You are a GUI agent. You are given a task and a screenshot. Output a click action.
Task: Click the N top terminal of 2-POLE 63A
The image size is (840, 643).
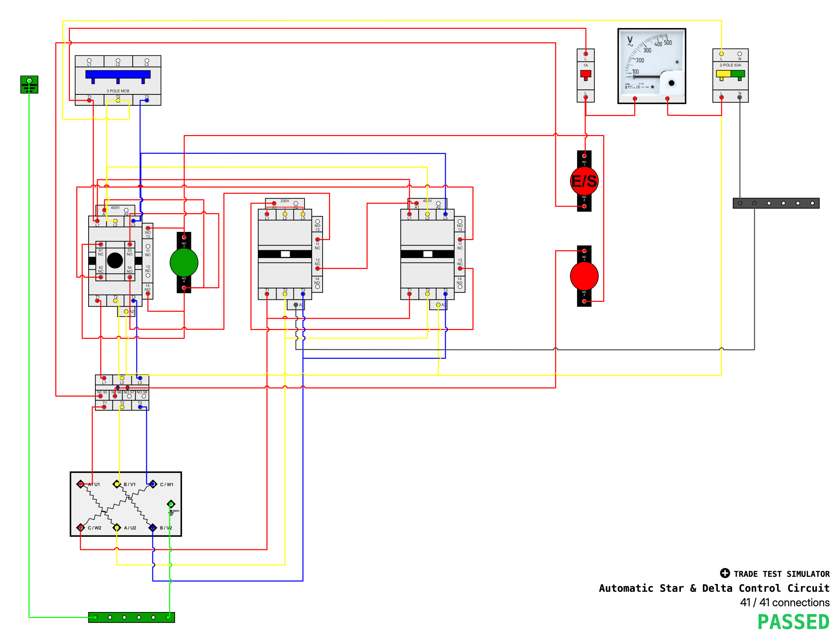coord(739,54)
